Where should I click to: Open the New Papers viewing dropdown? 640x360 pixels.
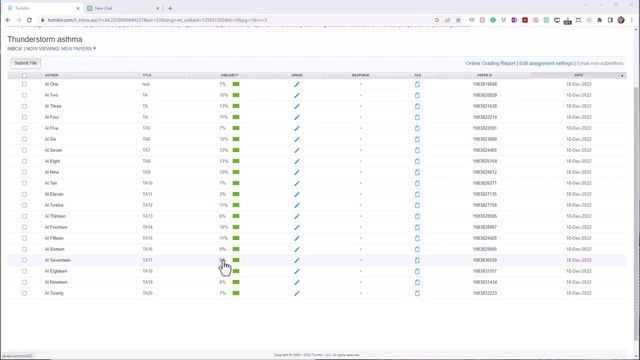[78, 49]
